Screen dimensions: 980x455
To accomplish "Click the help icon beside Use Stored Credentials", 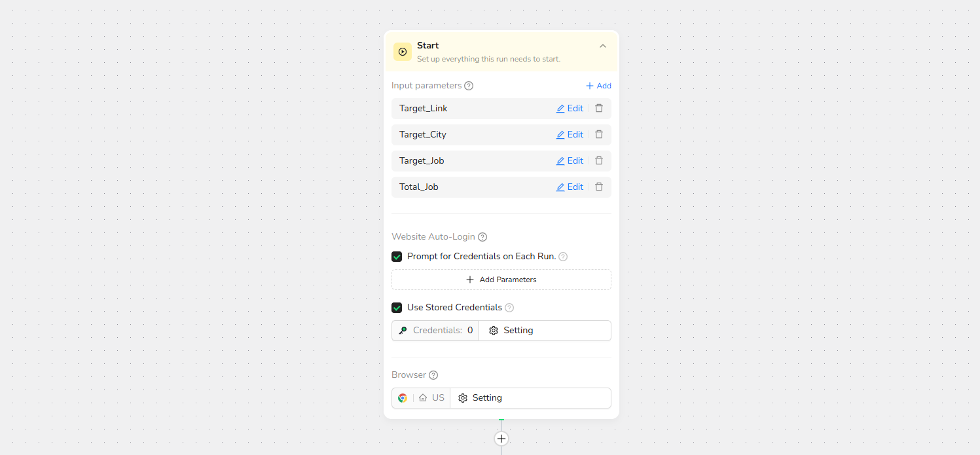I will [x=509, y=308].
